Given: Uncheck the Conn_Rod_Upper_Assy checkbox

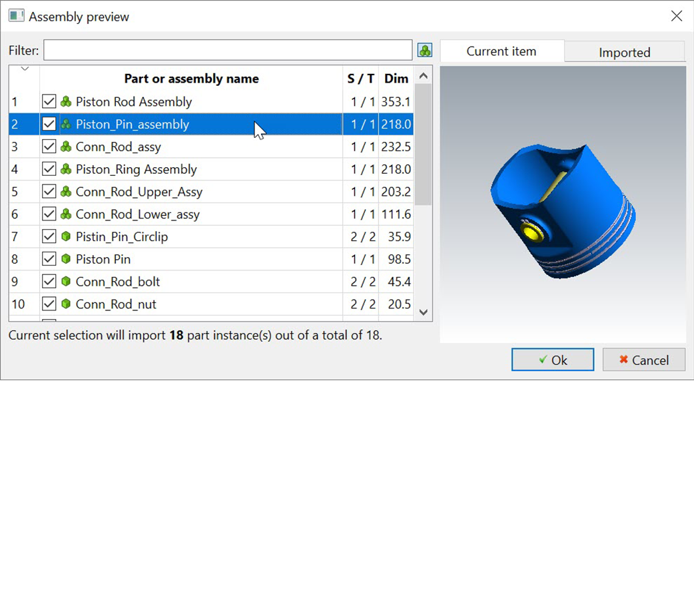Looking at the screenshot, I should (x=49, y=192).
